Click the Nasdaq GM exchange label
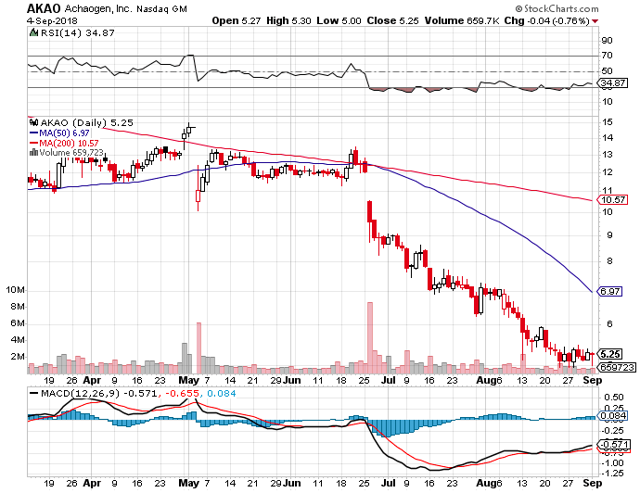Screen dimensions: 640x493 [162, 9]
